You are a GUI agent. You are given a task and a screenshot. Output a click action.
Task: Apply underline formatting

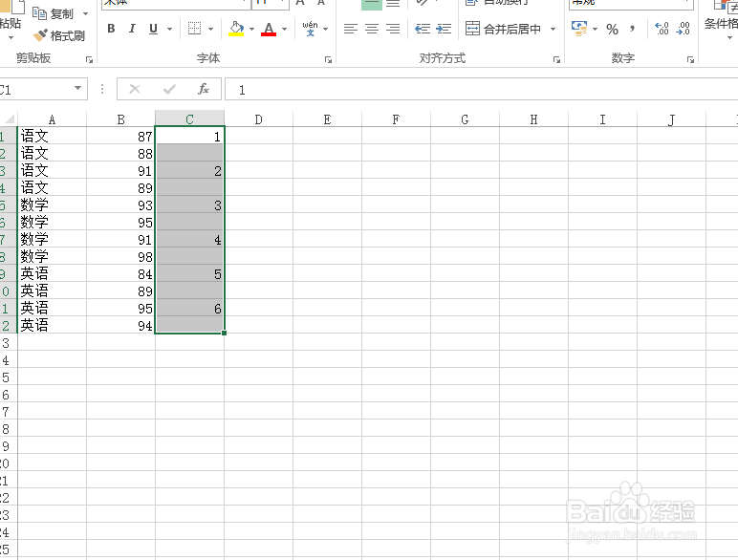[x=154, y=29]
